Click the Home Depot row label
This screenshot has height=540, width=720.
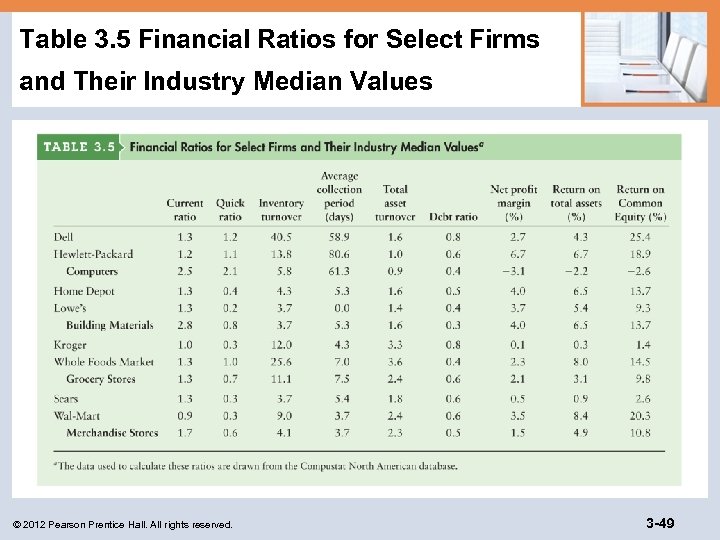click(84, 291)
